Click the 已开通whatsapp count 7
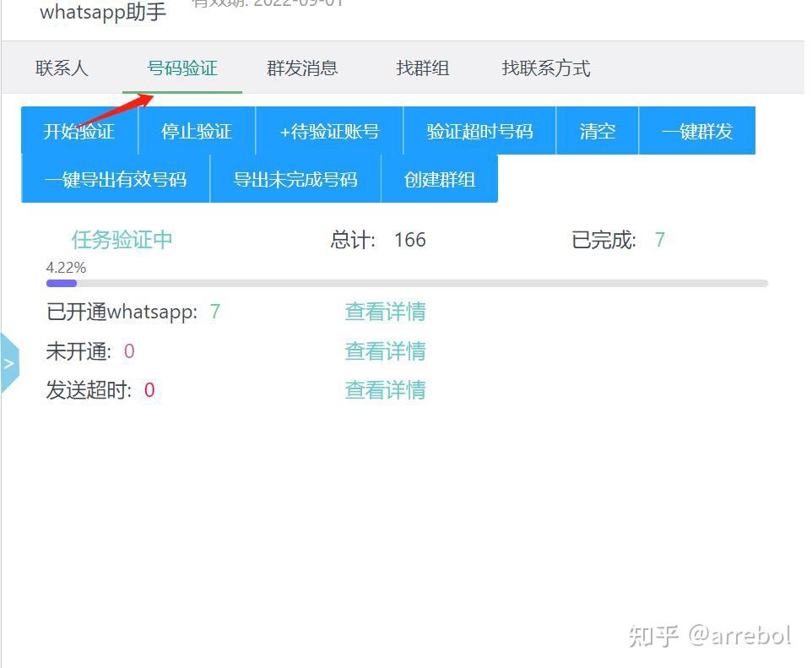Image resolution: width=812 pixels, height=668 pixels. (215, 312)
